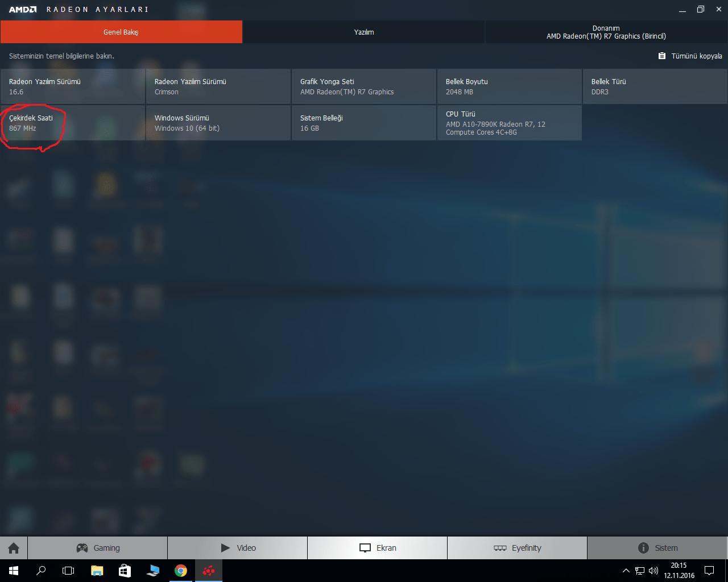The image size is (728, 582).
Task: Open the Action Center notifications
Action: click(x=709, y=571)
